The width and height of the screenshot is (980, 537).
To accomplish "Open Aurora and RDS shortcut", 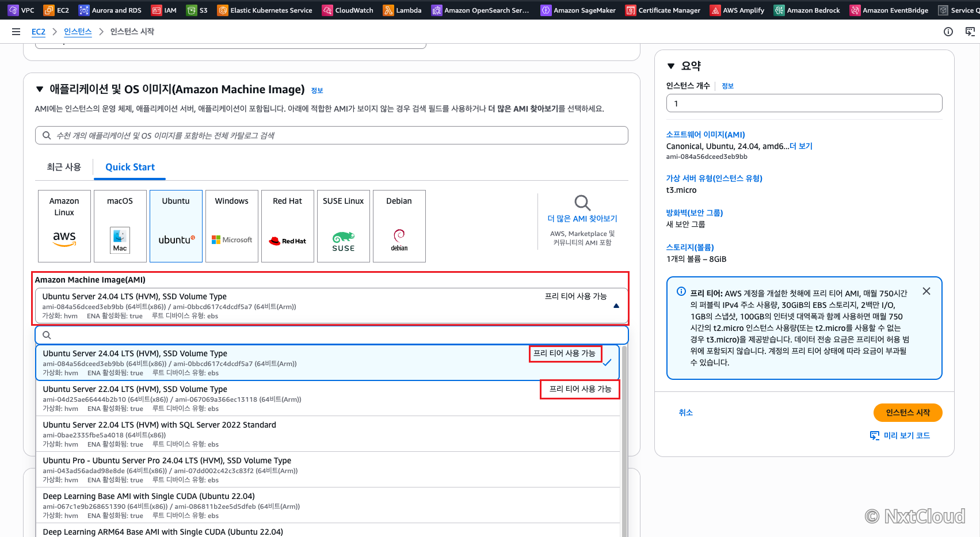I will point(110,10).
